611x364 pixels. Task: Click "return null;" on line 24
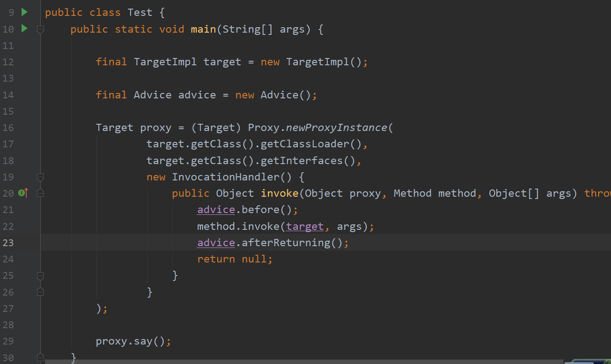click(235, 259)
